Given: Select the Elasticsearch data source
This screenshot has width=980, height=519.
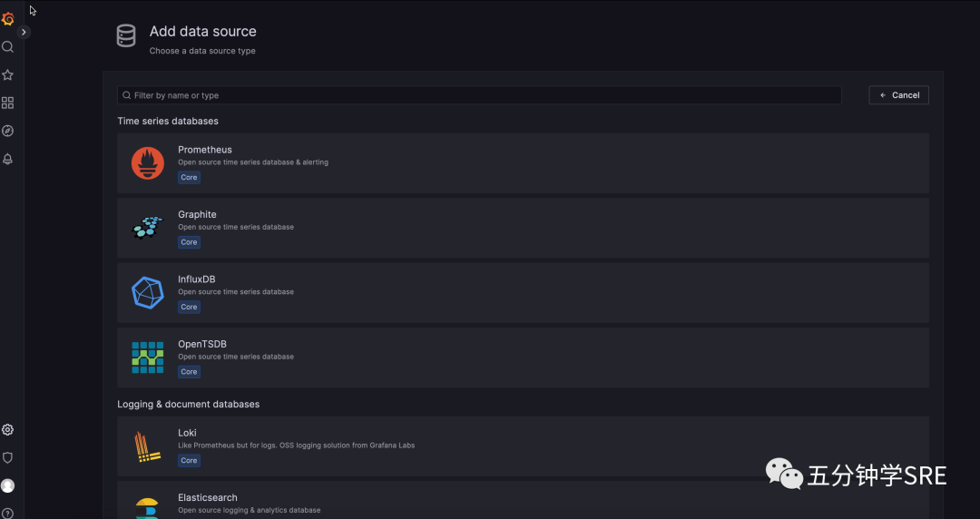Looking at the screenshot, I should pos(524,500).
